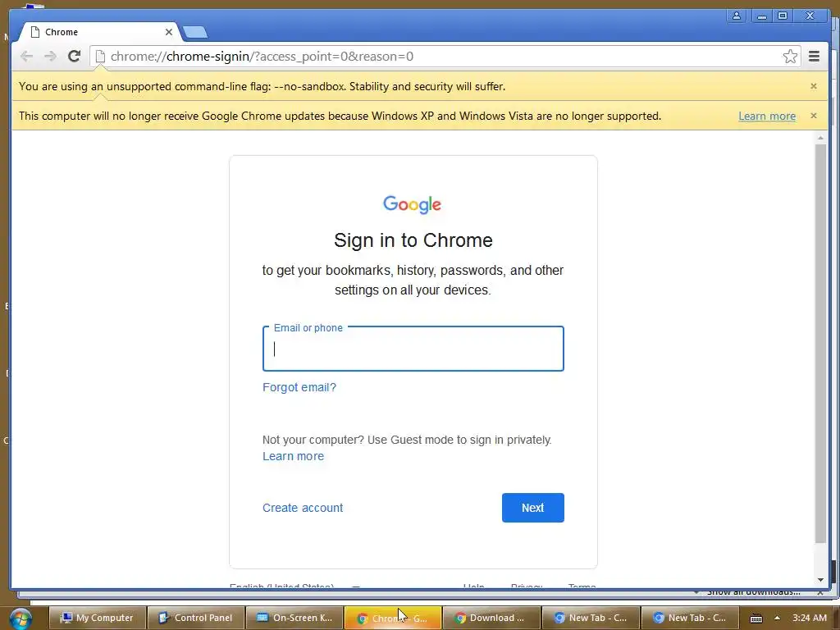
Task: Click the page scrollbar thumb
Action: [820, 343]
